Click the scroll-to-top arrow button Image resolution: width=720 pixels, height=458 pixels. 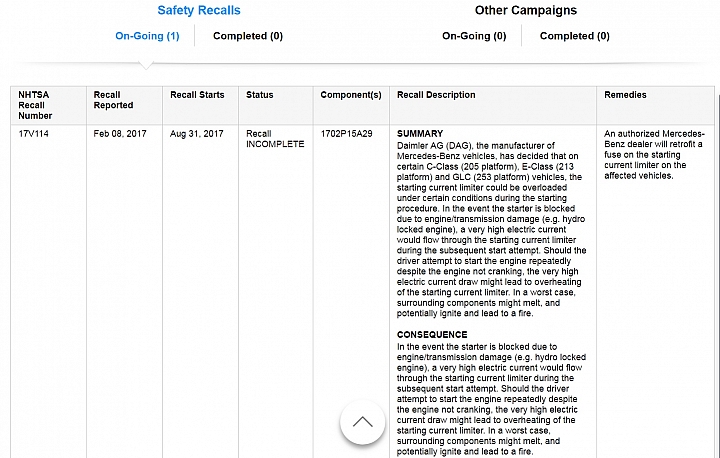tap(362, 422)
